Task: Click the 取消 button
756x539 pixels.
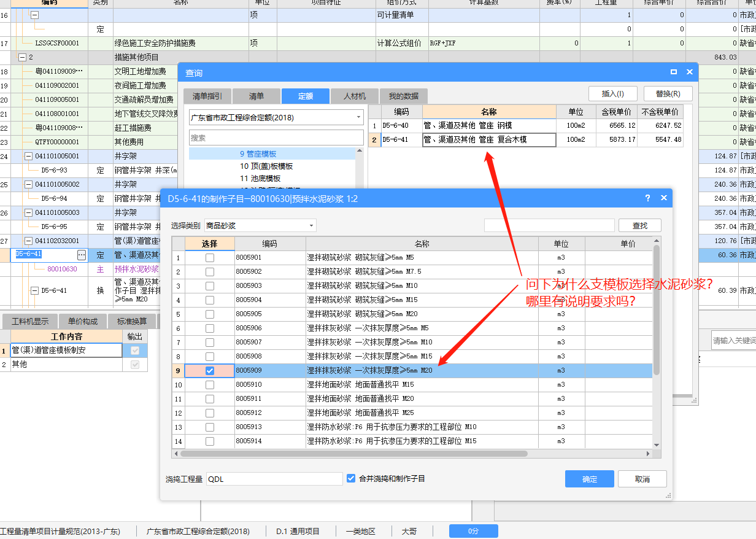Action: click(642, 479)
